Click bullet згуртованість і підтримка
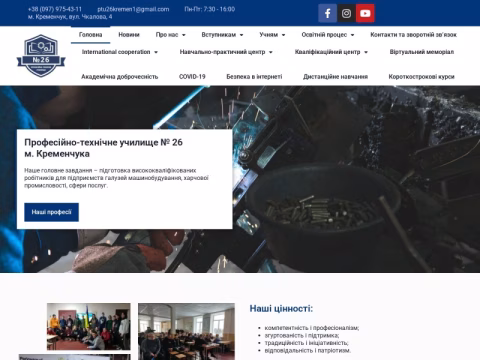This screenshot has height=360, width=480. click(302, 335)
